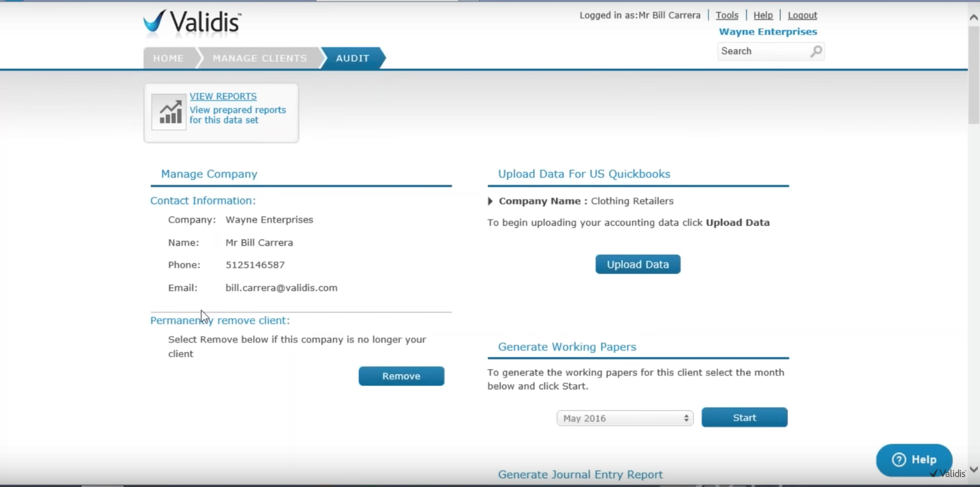Screen dimensions: 980x487
Task: Click the Logout link
Action: coord(802,15)
